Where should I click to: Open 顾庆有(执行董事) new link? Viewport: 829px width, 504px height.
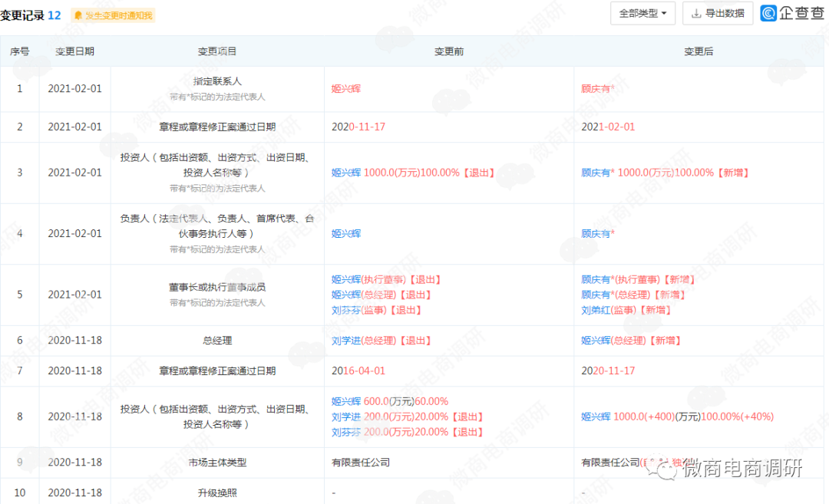(x=638, y=279)
